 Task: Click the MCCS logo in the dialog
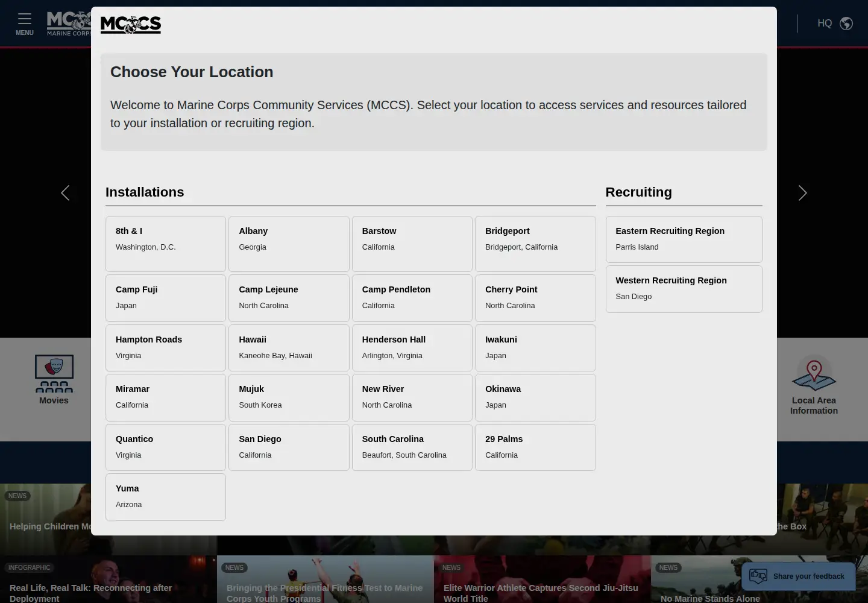point(131,25)
